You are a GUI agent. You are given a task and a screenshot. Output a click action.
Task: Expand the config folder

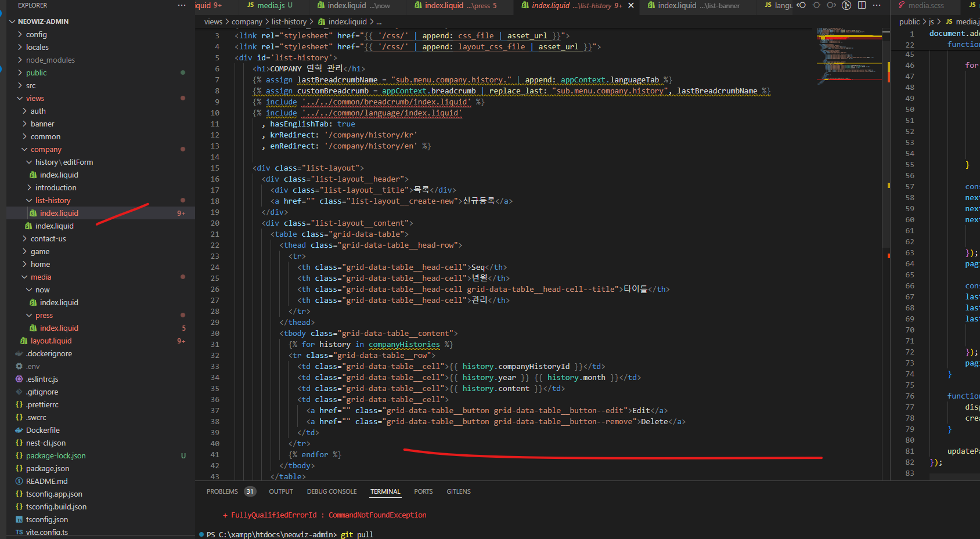click(x=100, y=34)
